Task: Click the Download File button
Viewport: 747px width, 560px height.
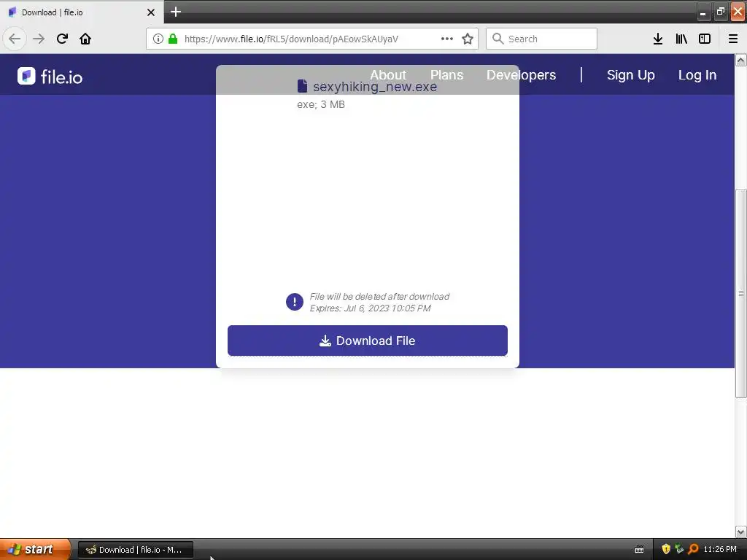Action: click(x=368, y=341)
